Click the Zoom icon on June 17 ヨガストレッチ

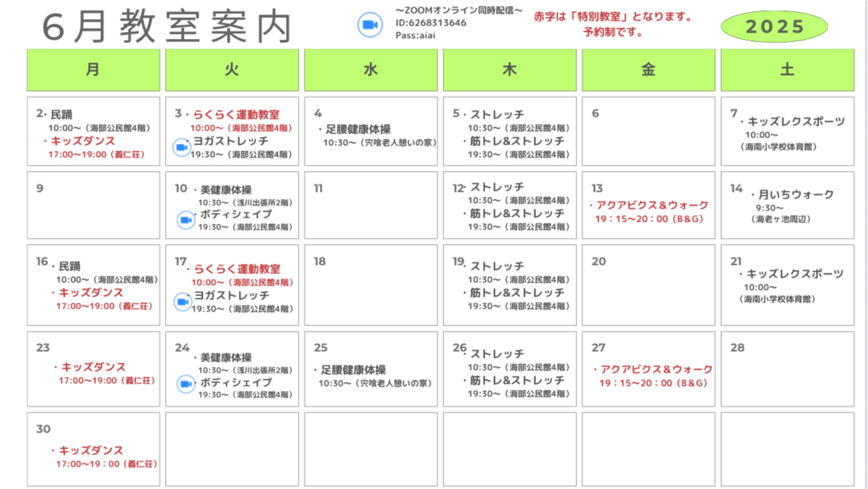coord(182,302)
